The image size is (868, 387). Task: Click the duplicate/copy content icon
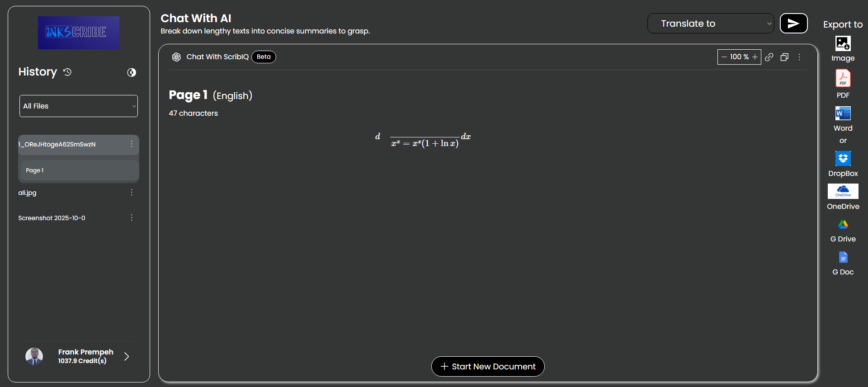784,57
